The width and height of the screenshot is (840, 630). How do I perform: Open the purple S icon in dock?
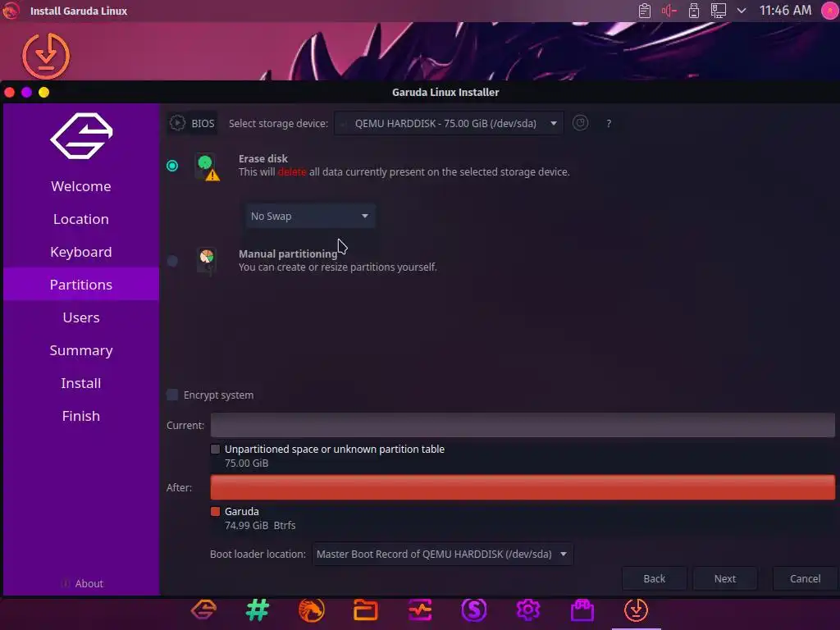click(474, 609)
